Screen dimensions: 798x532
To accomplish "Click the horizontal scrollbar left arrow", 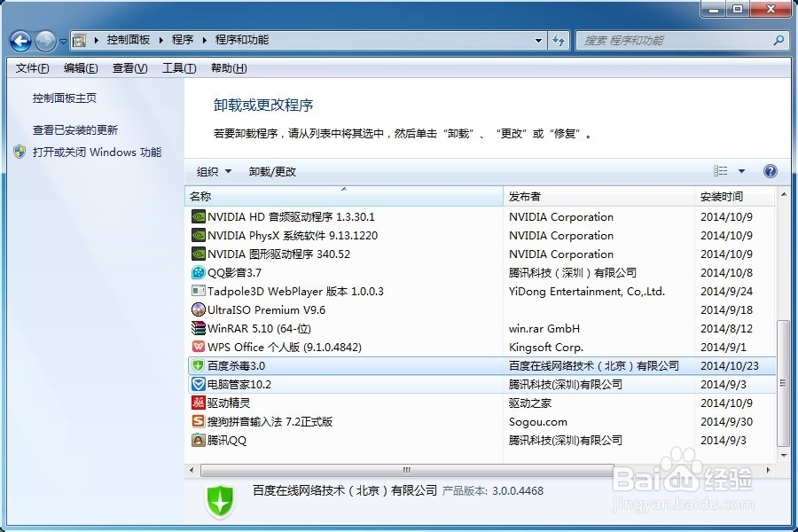I will tap(192, 470).
